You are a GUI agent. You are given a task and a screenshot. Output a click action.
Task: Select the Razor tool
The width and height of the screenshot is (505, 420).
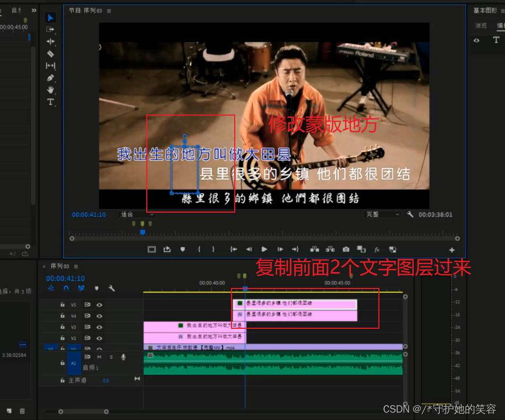point(50,54)
